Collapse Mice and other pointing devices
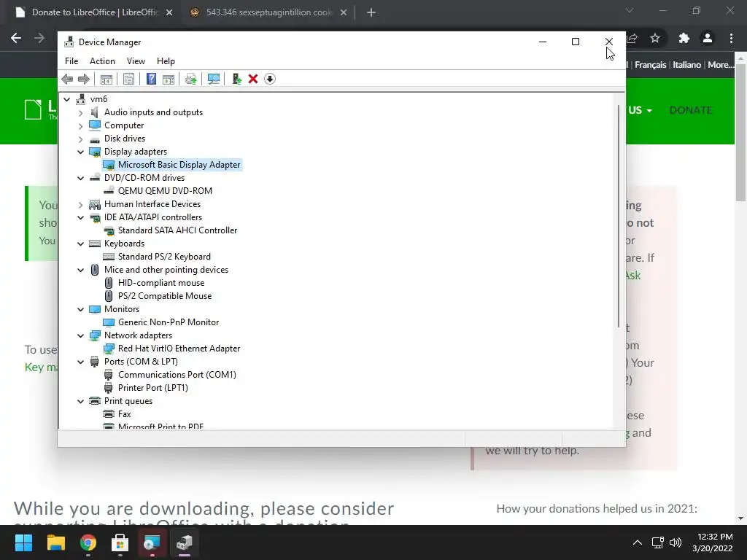This screenshot has height=560, width=747. (80, 270)
